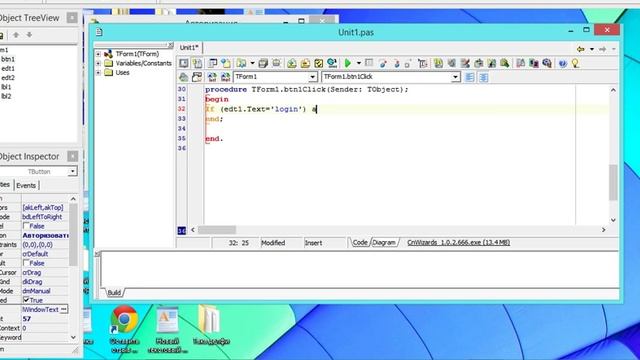Click Object Inspector scroll-down arrow
Image resolution: width=640 pixels, height=360 pixels.
tap(73, 337)
